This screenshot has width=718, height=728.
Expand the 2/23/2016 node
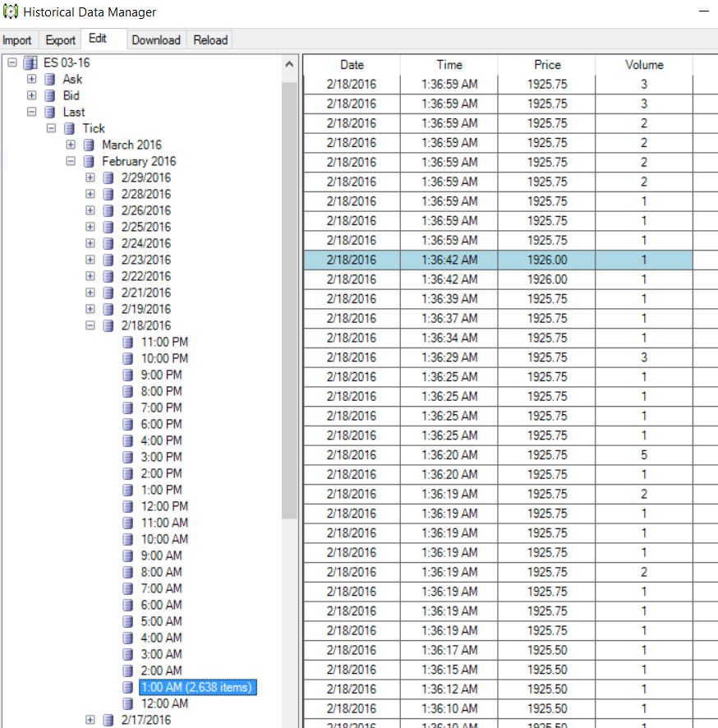90,260
